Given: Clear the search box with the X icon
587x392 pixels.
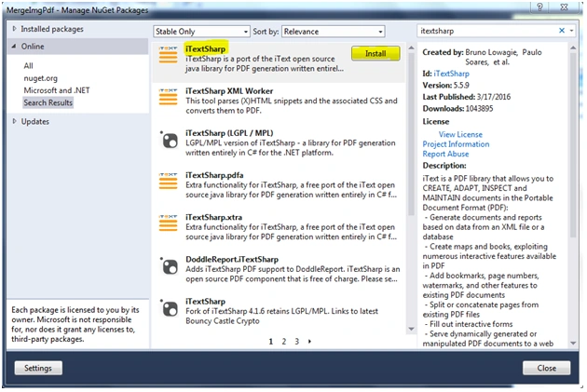Looking at the screenshot, I should (562, 31).
